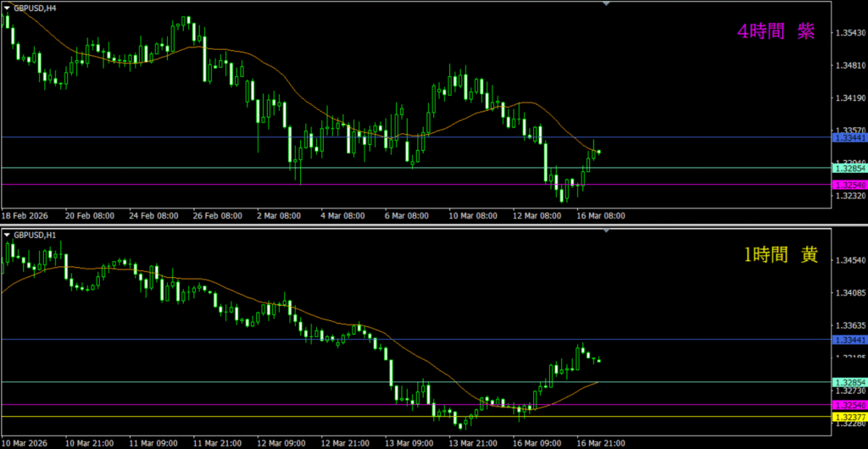Click the magenta 1.32540 price tag on H1 chart
Viewport: 868px width, 449px height.
(x=849, y=405)
